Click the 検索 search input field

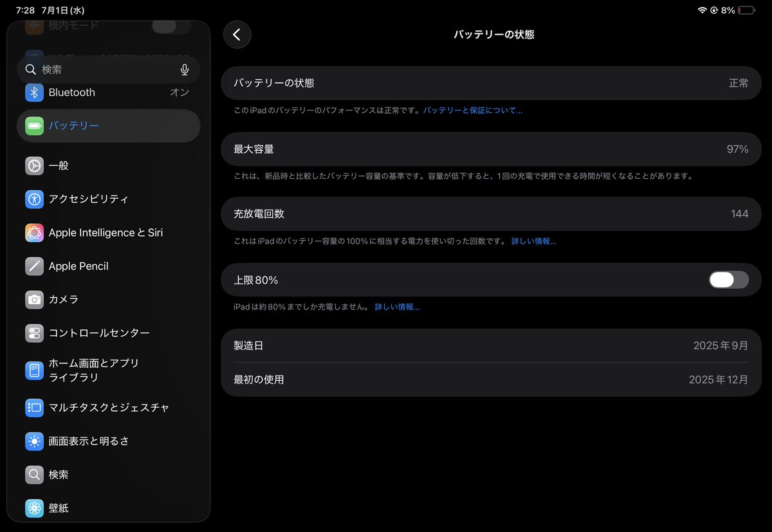click(x=108, y=69)
